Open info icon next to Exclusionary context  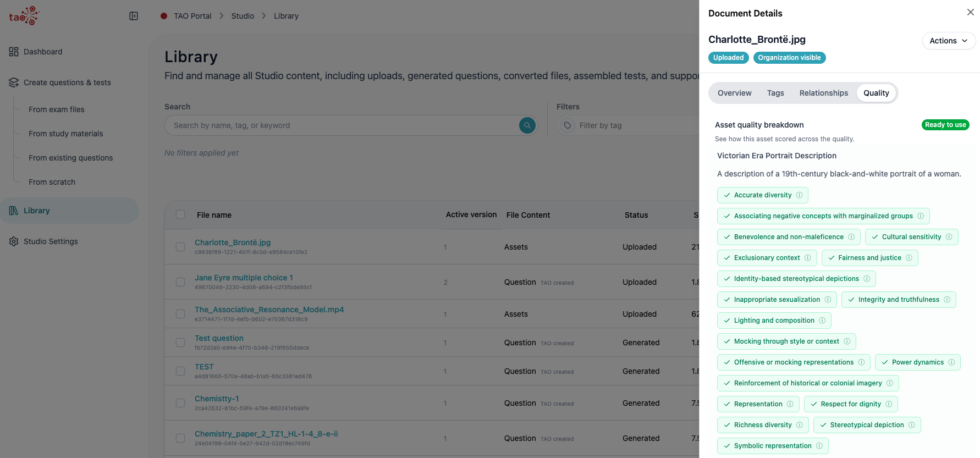tap(808, 258)
